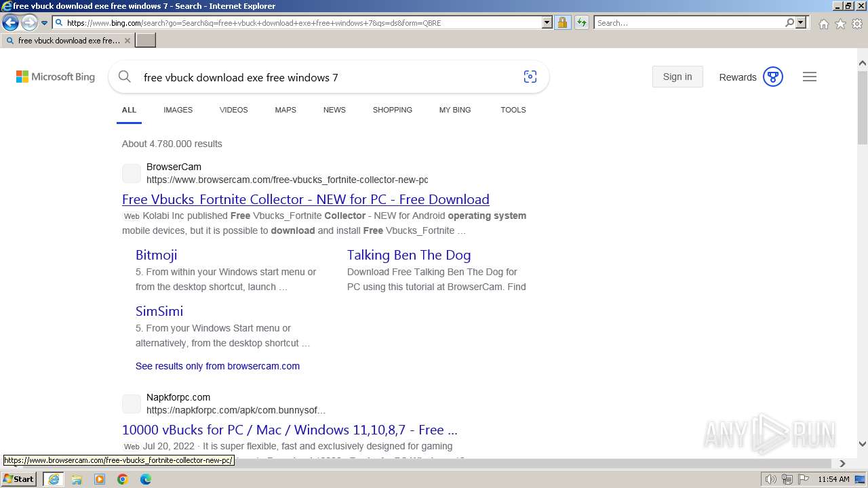Switch to the VIDEOS tab
Screen dimensions: 868x488
233,110
